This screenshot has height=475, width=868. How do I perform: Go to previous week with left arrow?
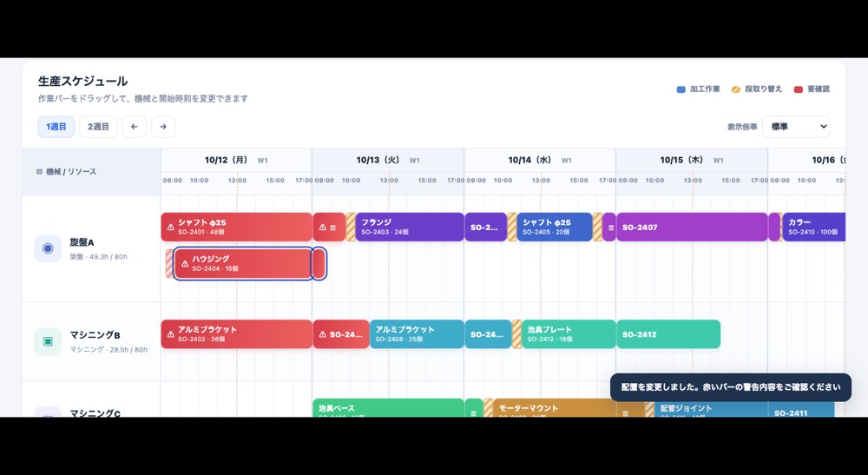[x=134, y=127]
